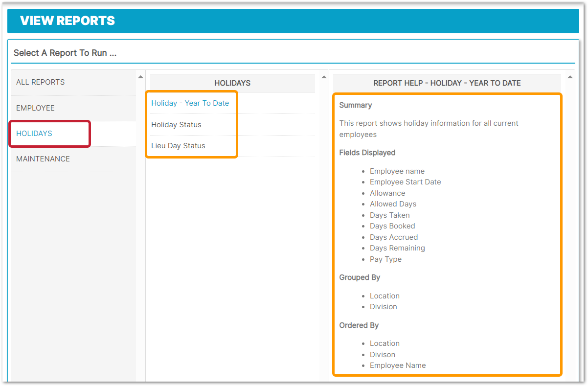Click the HOLIDAYS column header
The image size is (588, 386).
point(232,83)
